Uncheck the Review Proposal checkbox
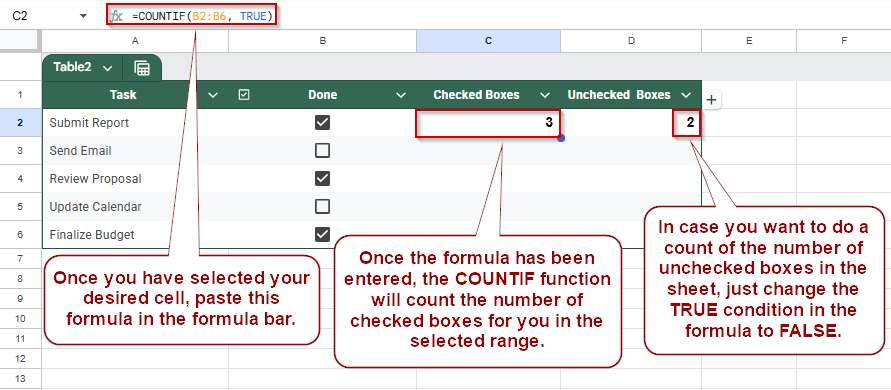The width and height of the screenshot is (891, 390). [x=322, y=179]
